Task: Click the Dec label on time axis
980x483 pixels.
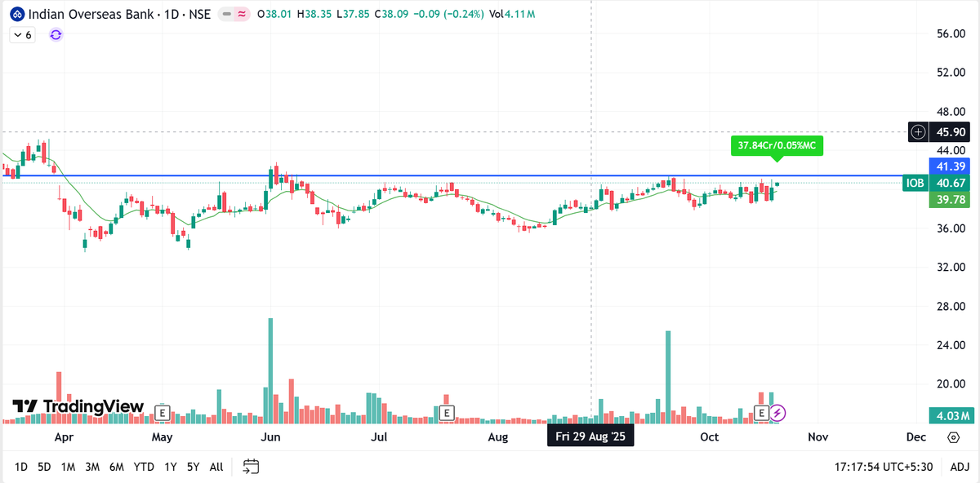Action: pos(916,437)
